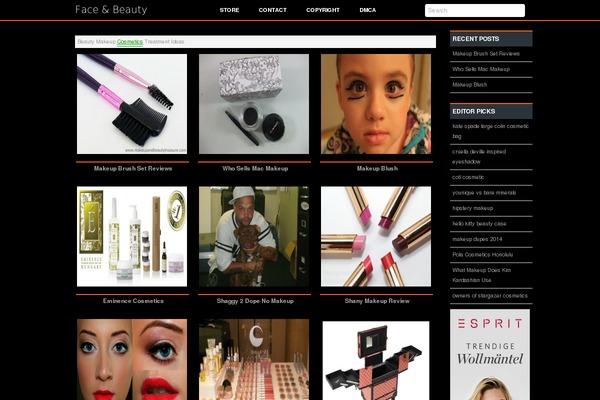Open owners of stargazer cosmetics pick

coord(489,296)
